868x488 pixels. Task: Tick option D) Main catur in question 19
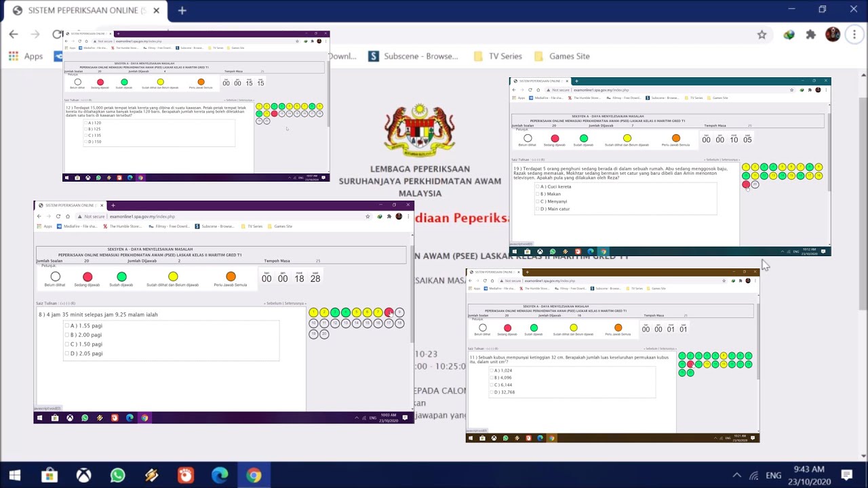pos(538,209)
